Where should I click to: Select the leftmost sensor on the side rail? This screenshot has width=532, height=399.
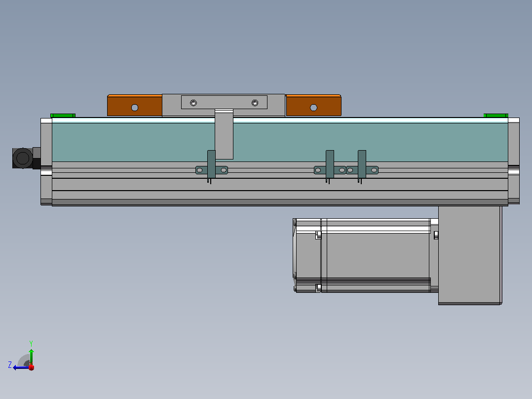click(x=211, y=167)
